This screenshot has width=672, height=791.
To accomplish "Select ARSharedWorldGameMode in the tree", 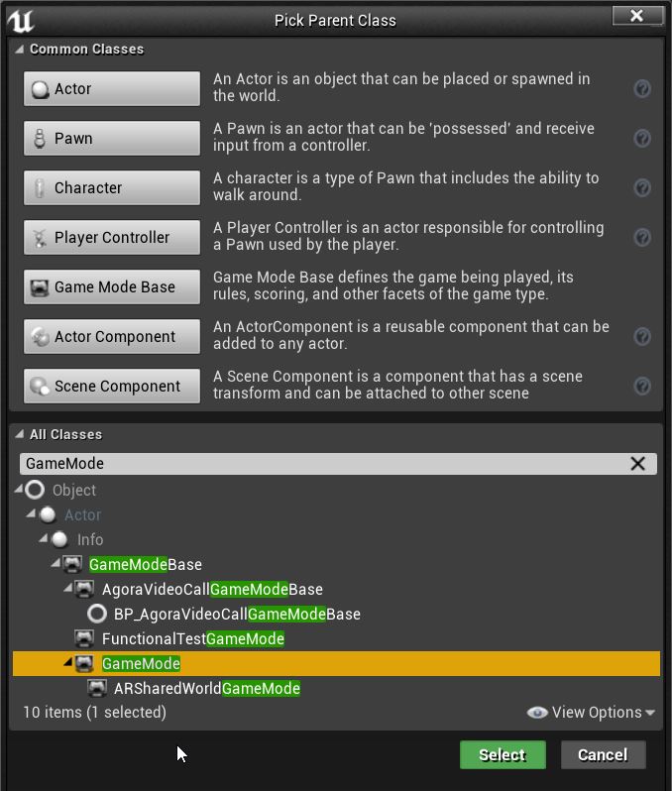I will coord(207,689).
